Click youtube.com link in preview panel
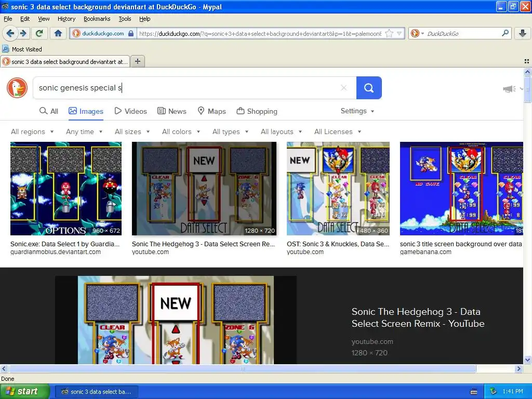The width and height of the screenshot is (532, 399). click(372, 341)
